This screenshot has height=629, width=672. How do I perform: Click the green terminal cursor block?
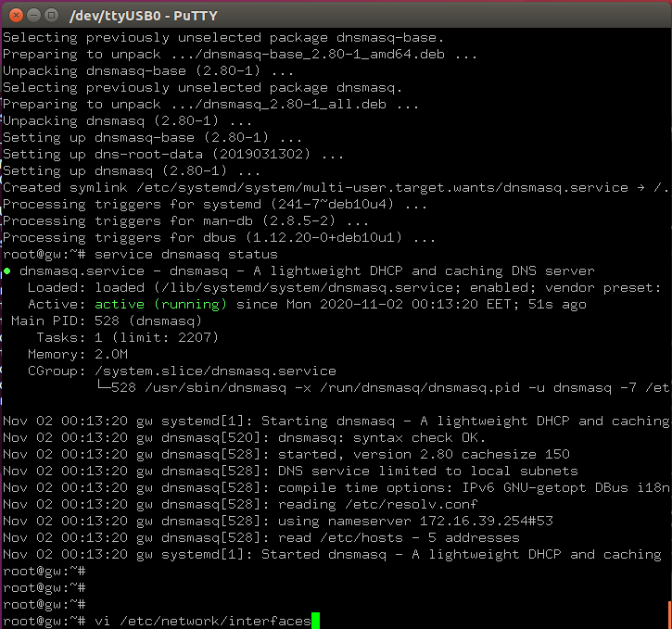pos(315,621)
